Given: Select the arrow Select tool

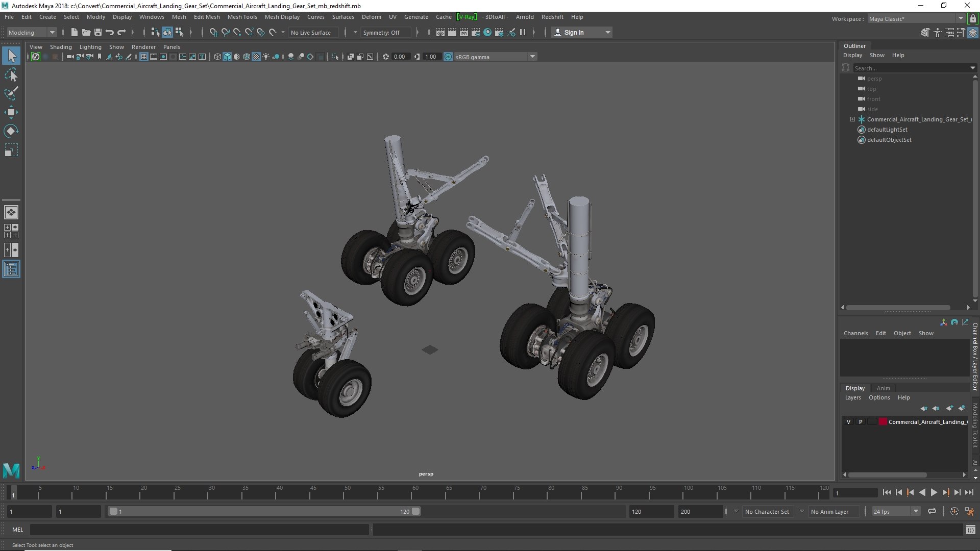Looking at the screenshot, I should tap(11, 56).
